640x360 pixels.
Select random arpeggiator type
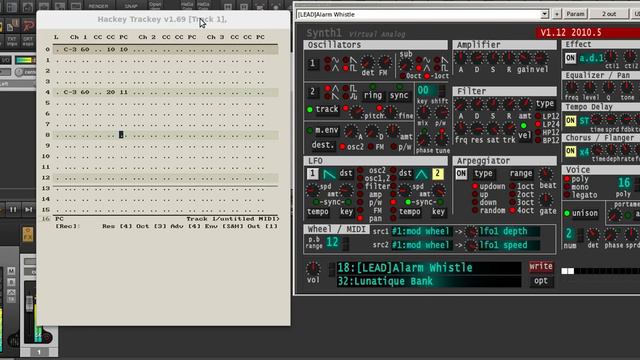pyautogui.click(x=475, y=210)
